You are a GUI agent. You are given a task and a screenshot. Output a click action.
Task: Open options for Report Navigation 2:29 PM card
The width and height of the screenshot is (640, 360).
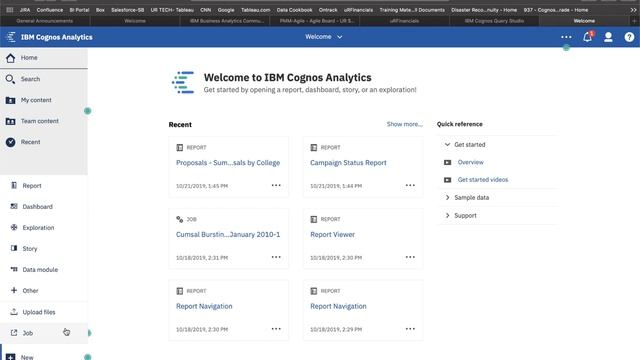(x=410, y=329)
